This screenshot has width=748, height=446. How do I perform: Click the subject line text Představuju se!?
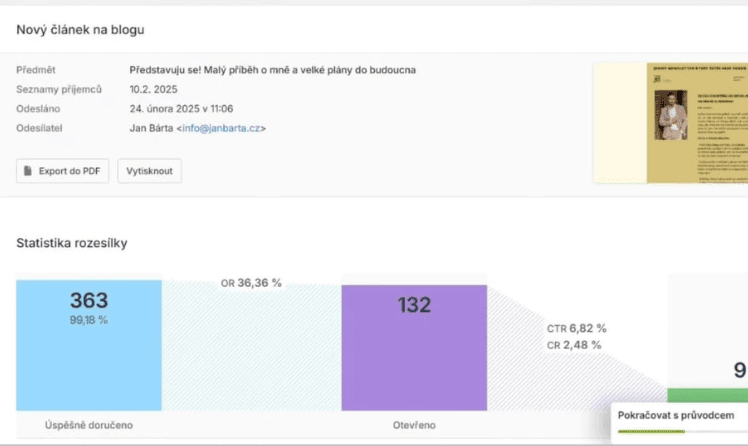272,70
